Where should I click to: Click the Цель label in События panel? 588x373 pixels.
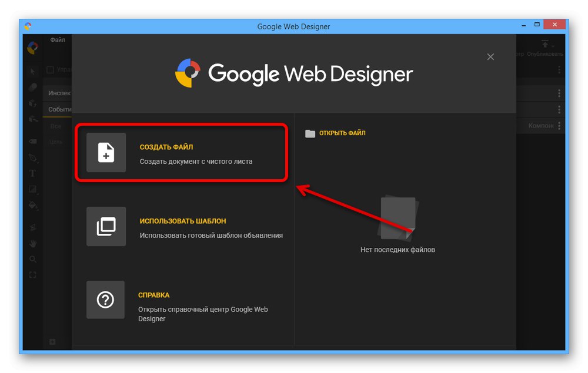[55, 142]
